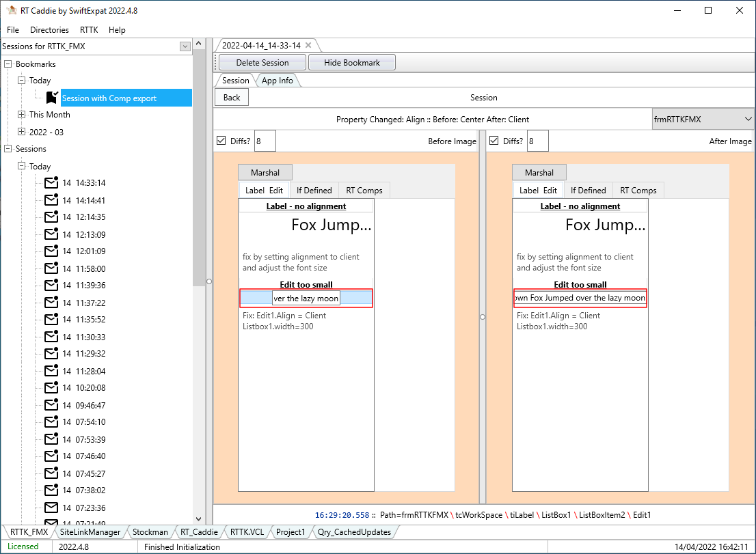Switch to the App Info tab
The width and height of the screenshot is (756, 554).
click(x=277, y=81)
